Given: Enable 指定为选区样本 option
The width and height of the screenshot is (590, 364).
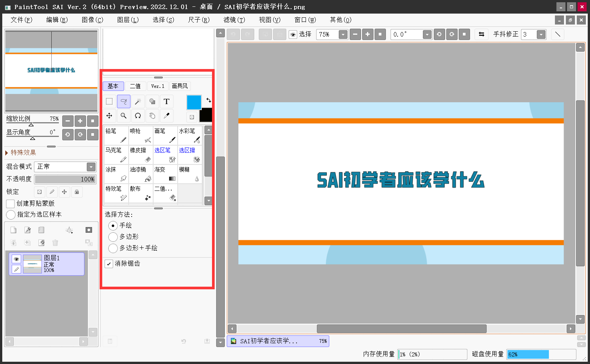Looking at the screenshot, I should [x=11, y=215].
